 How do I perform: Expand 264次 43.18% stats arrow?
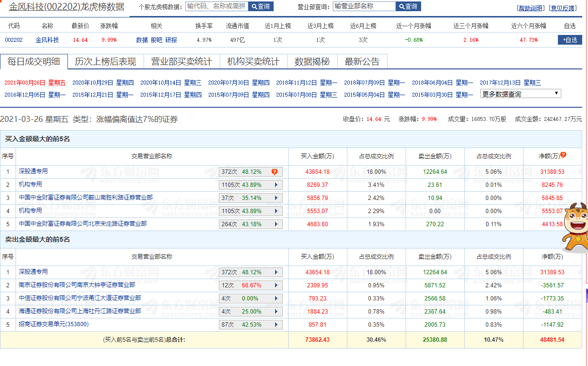(277, 224)
